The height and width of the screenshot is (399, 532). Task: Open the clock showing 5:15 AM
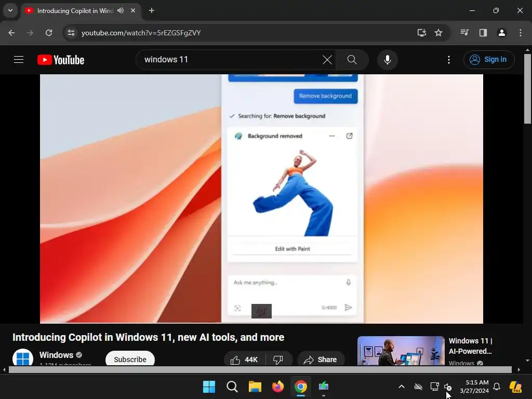474,387
